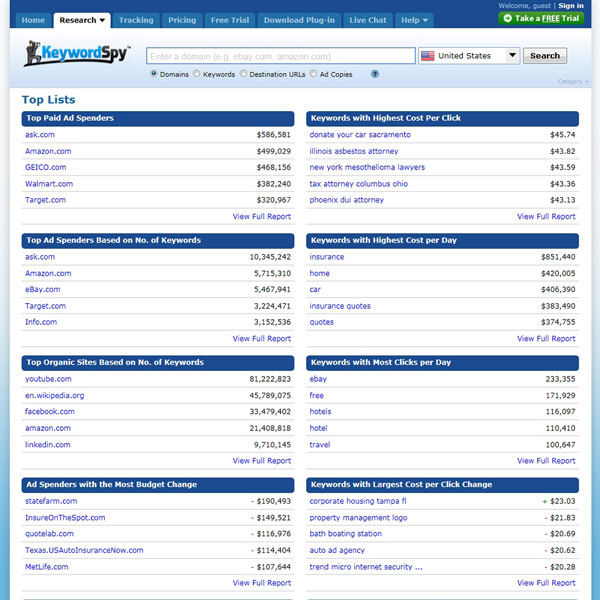Screen dimensions: 600x600
Task: Open Target.com under Top Paid Ad Spenders
Action: point(46,200)
